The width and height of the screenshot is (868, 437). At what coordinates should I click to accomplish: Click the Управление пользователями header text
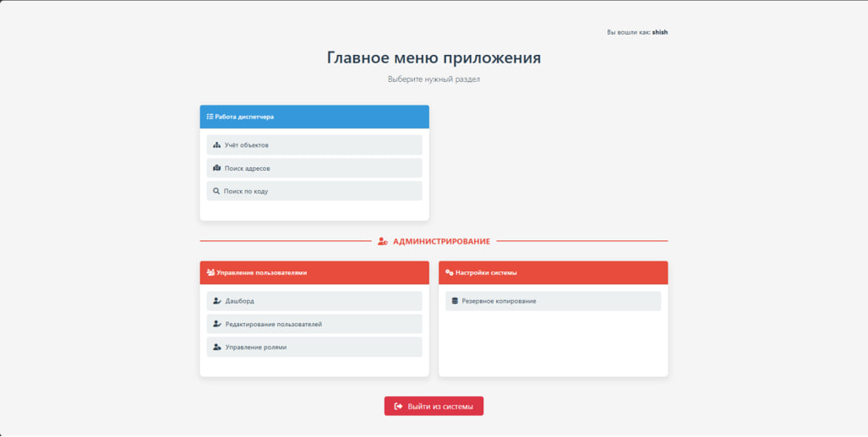(x=261, y=272)
